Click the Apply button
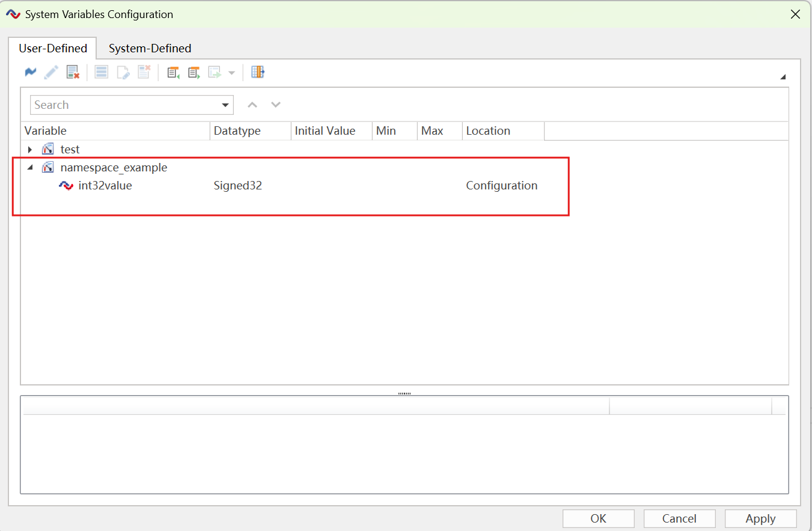The width and height of the screenshot is (812, 531). coord(760,518)
